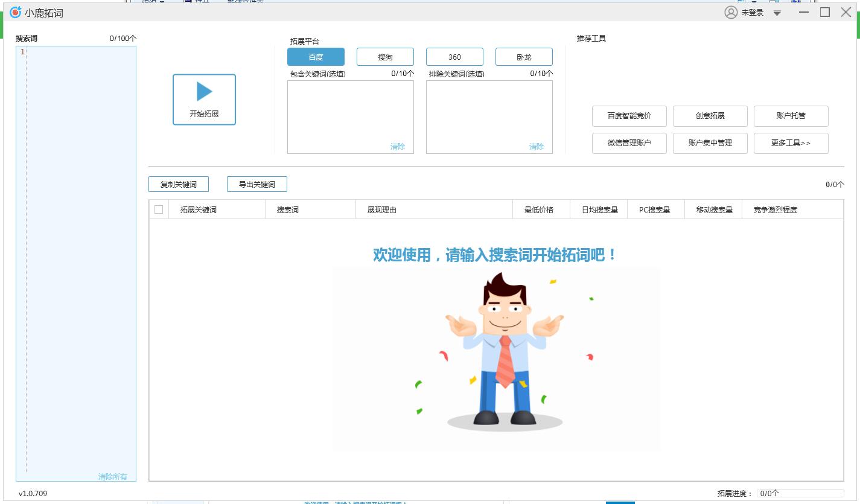Open the 百度智能竞价 tool

pyautogui.click(x=629, y=116)
